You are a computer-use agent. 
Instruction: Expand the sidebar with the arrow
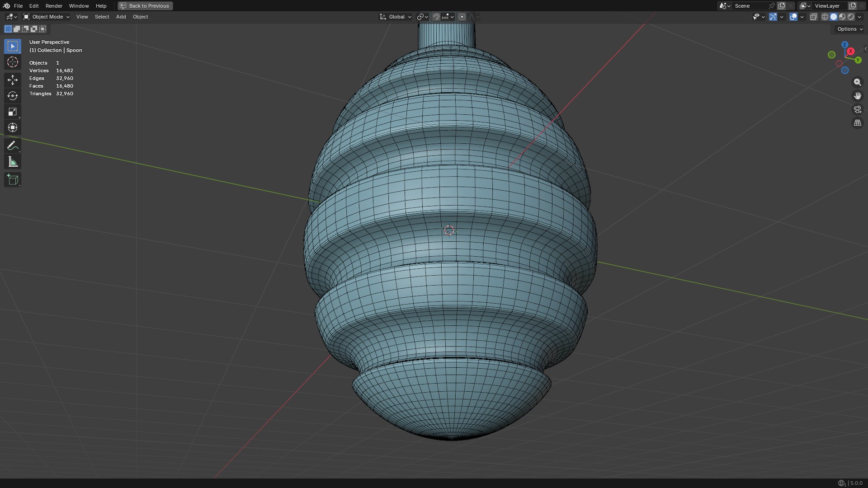pyautogui.click(x=865, y=49)
